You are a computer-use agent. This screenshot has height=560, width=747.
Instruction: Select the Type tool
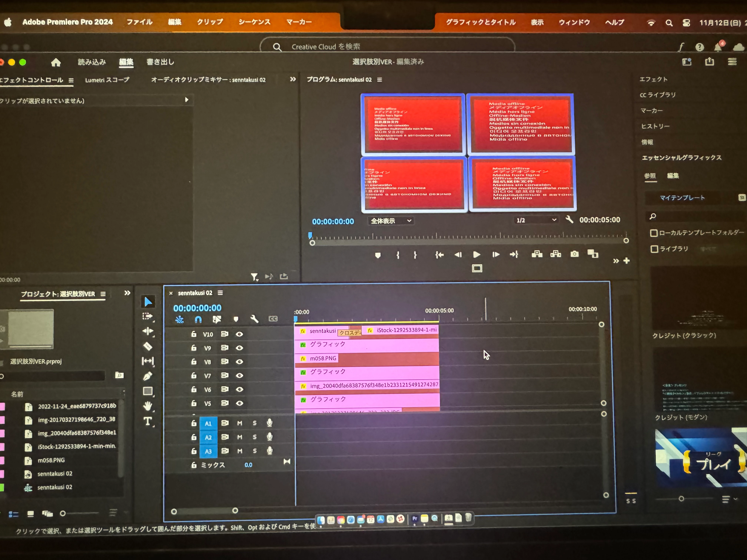[x=148, y=421]
